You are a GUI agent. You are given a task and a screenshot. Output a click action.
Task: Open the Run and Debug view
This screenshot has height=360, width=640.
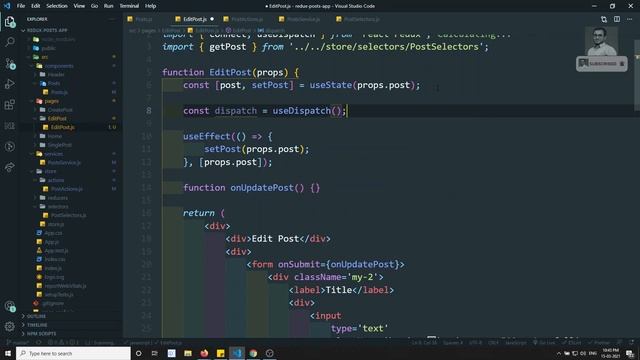pos(10,84)
